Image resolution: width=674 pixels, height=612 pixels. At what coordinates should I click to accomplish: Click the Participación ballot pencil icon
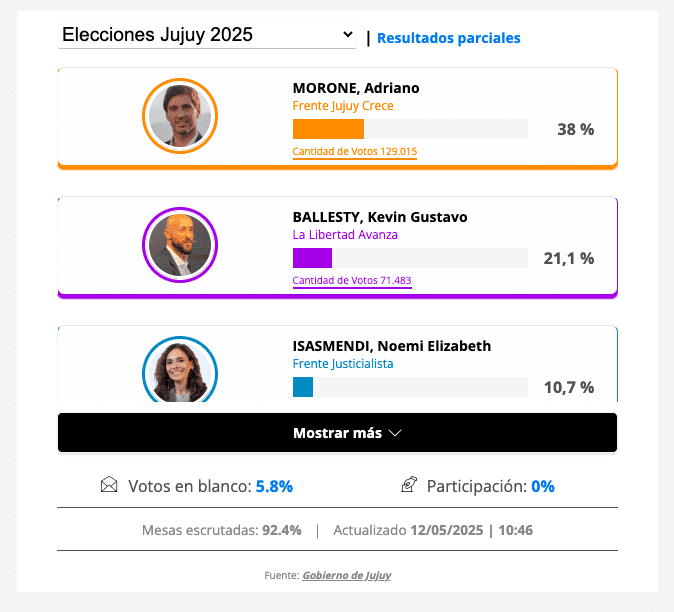(408, 486)
